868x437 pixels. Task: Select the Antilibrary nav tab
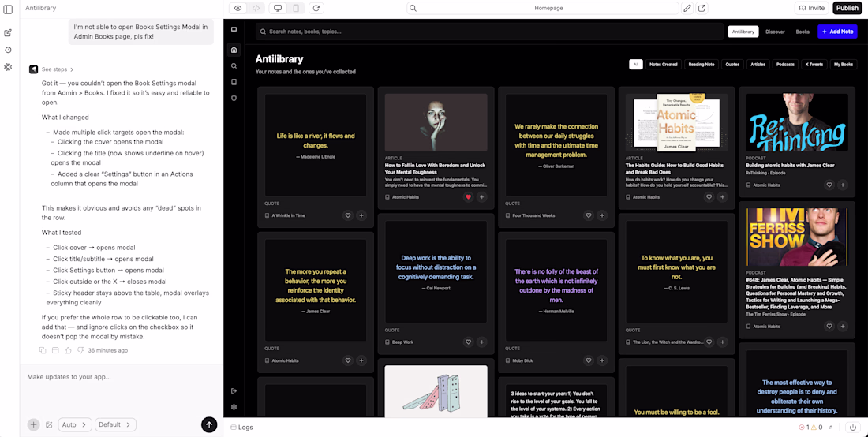(x=743, y=32)
